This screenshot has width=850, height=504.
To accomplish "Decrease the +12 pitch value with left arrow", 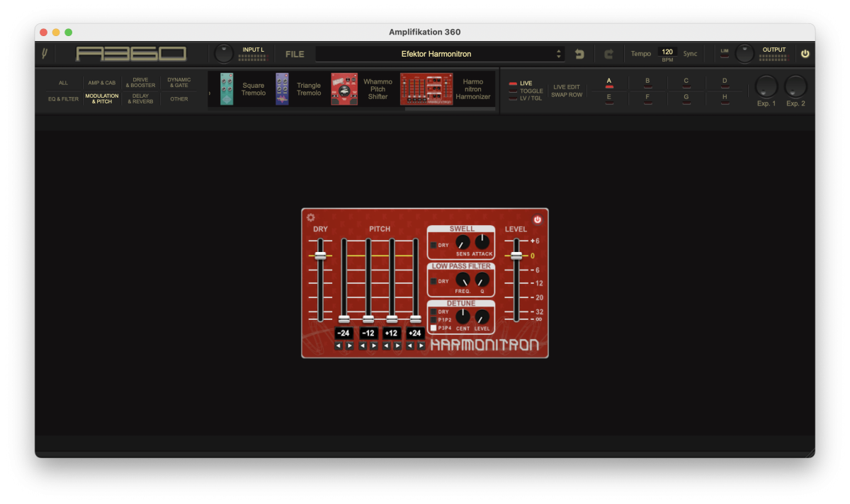I will coord(387,346).
